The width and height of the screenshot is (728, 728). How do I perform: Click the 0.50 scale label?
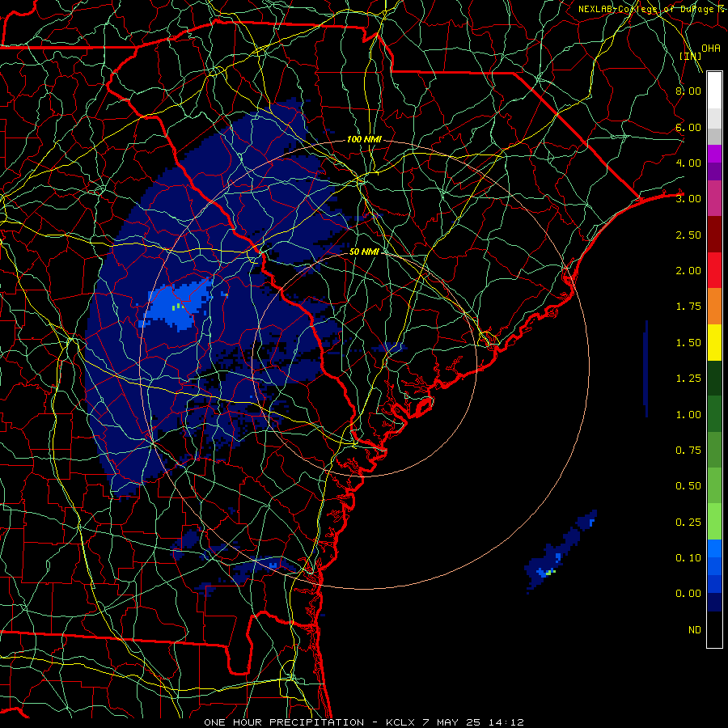688,486
